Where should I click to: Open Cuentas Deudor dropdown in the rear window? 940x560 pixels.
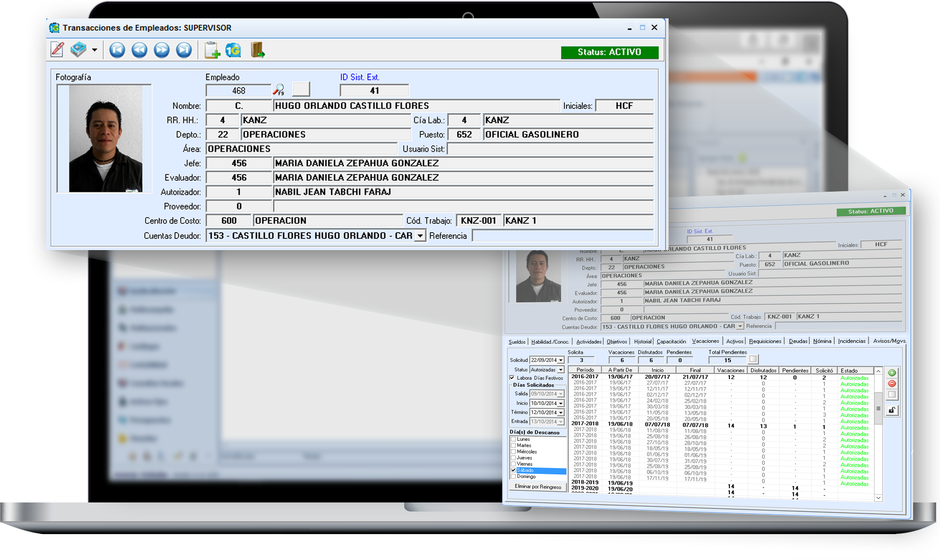pos(740,326)
